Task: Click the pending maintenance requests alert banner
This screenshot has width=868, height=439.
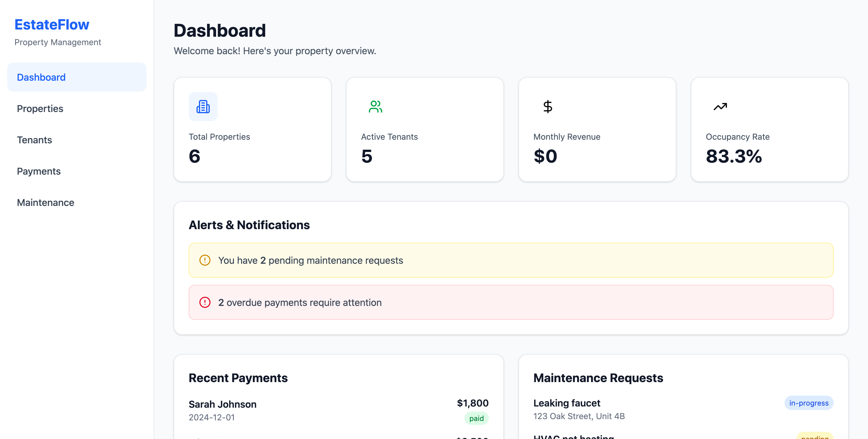Action: (511, 260)
